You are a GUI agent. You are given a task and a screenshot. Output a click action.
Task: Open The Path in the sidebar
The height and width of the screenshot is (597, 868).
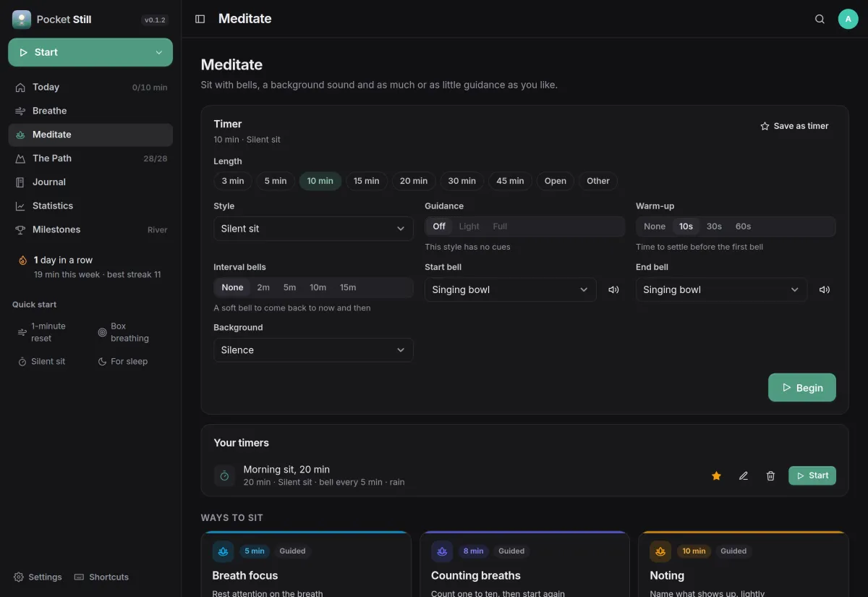coord(90,158)
